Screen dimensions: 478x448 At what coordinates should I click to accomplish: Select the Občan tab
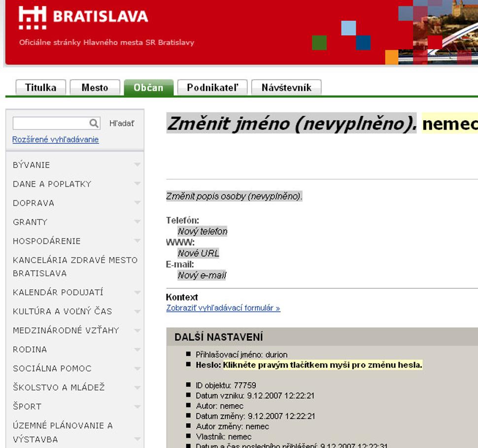pos(148,88)
